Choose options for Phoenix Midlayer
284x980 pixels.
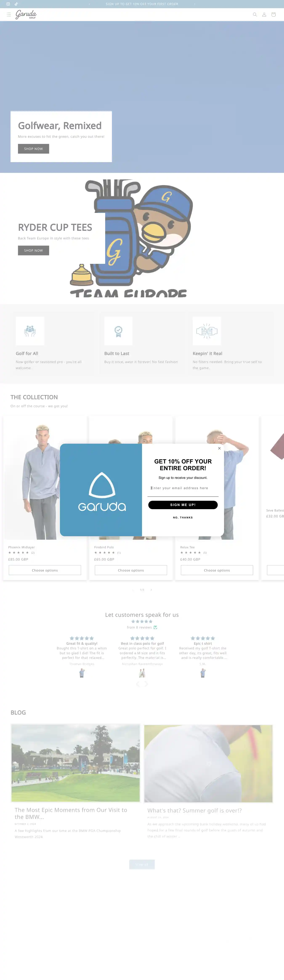(45, 570)
